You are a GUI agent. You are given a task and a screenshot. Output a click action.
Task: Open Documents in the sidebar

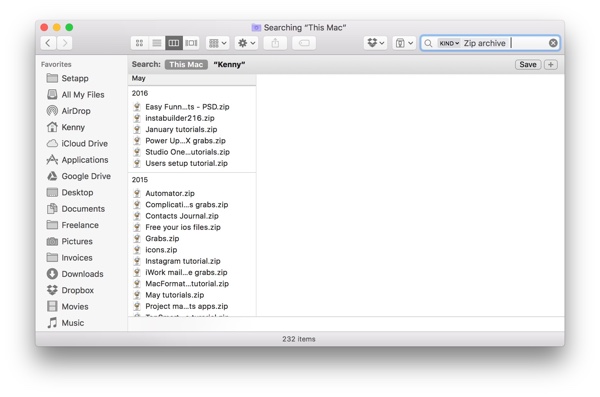pos(76,209)
